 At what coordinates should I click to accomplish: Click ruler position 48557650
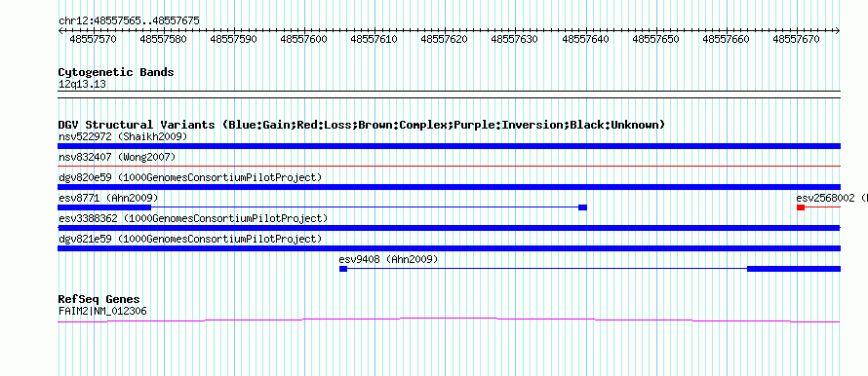tap(656, 39)
